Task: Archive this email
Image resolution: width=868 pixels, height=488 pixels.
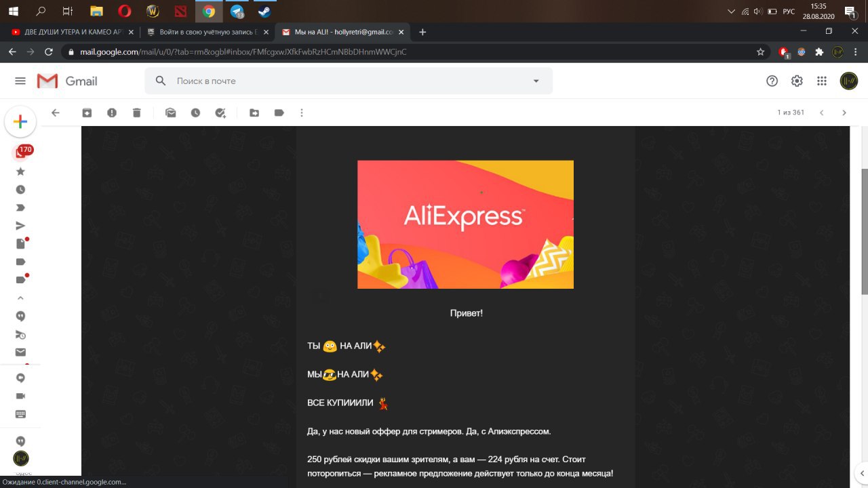Action: click(x=87, y=113)
